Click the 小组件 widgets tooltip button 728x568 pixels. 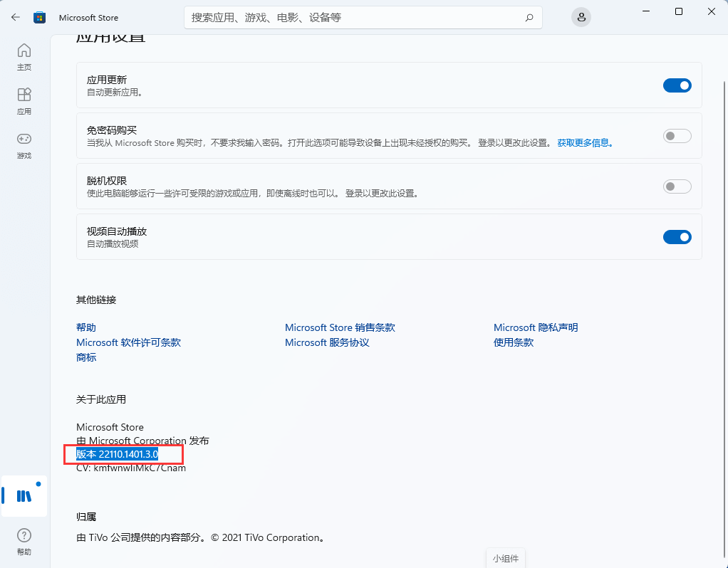click(506, 558)
